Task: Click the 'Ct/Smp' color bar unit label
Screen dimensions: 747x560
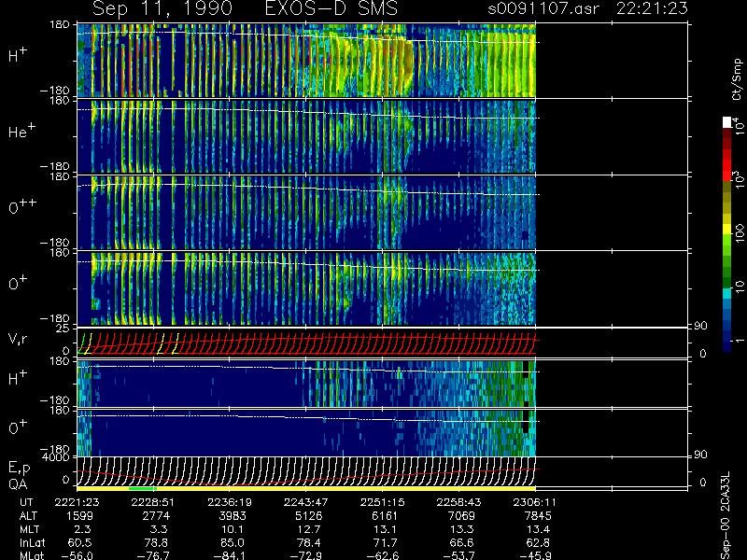Action: [737, 79]
